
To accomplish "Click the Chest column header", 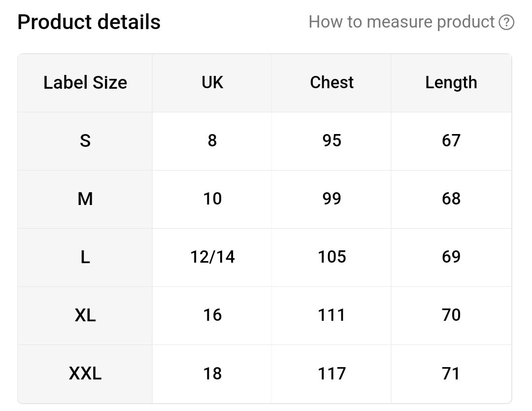I will [x=332, y=83].
